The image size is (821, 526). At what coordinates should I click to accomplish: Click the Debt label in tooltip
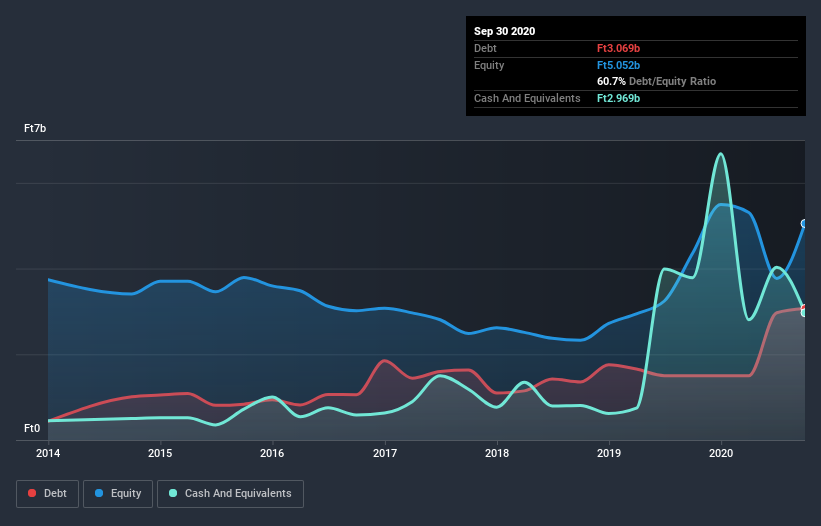[485, 48]
